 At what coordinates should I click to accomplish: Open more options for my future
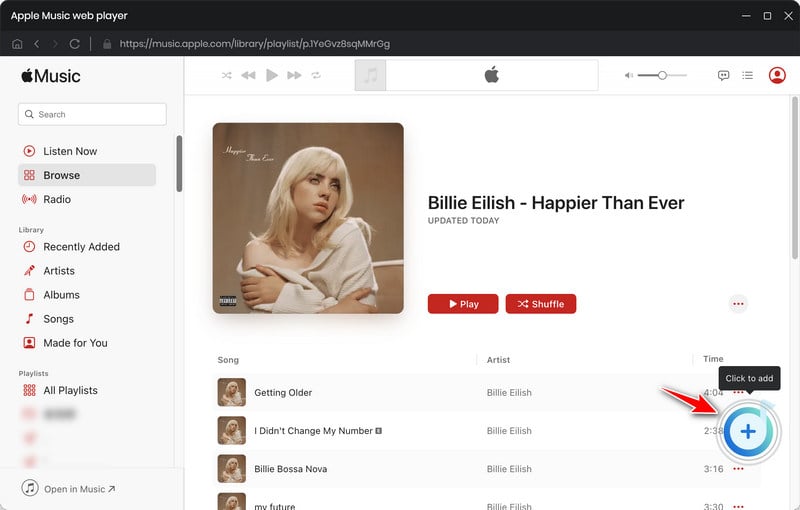click(738, 506)
